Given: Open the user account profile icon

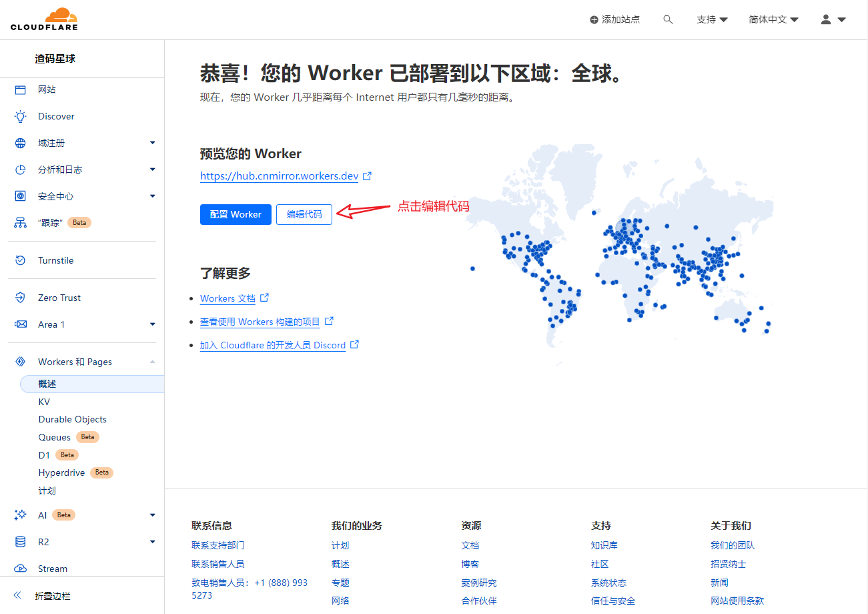Looking at the screenshot, I should (x=826, y=19).
